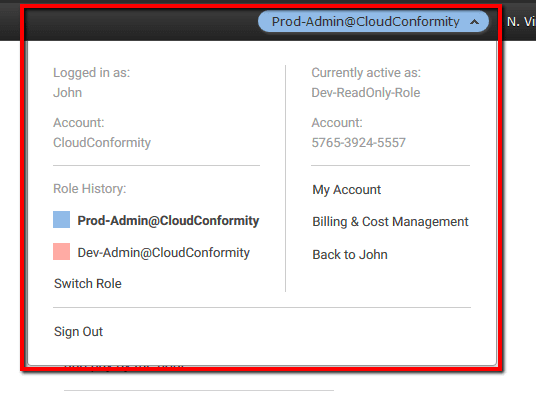This screenshot has height=400, width=536.
Task: Choose Back to John
Action: (x=350, y=255)
